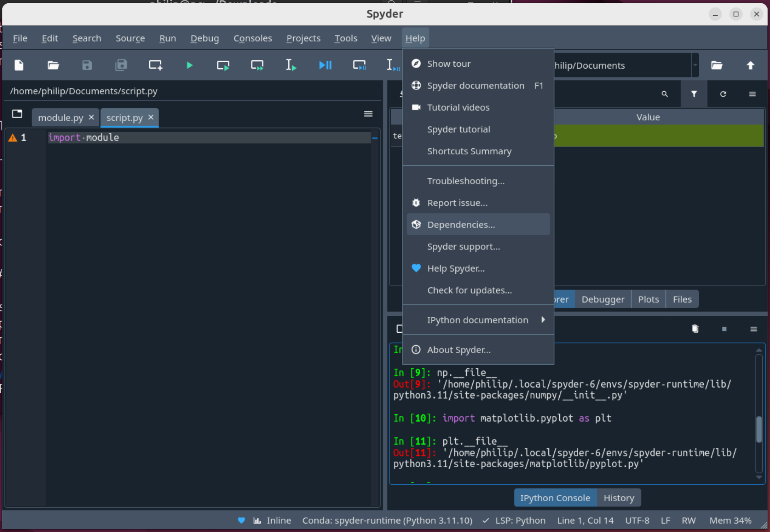
Task: Open the Run menu
Action: click(x=167, y=38)
